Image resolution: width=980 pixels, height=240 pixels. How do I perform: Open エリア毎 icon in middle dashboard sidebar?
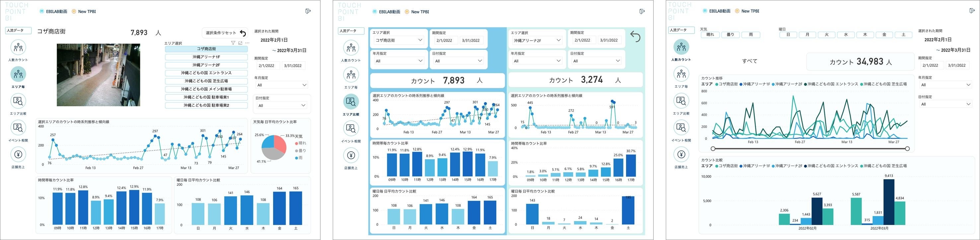click(x=351, y=75)
